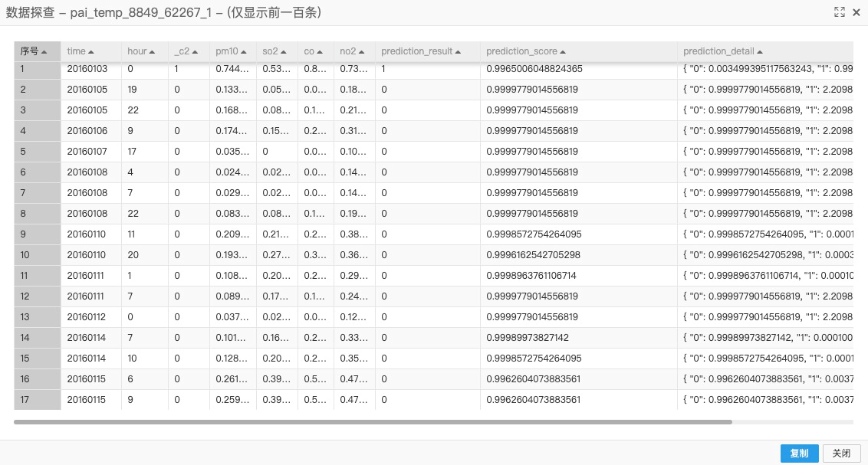Sort by co column arrow

point(320,52)
